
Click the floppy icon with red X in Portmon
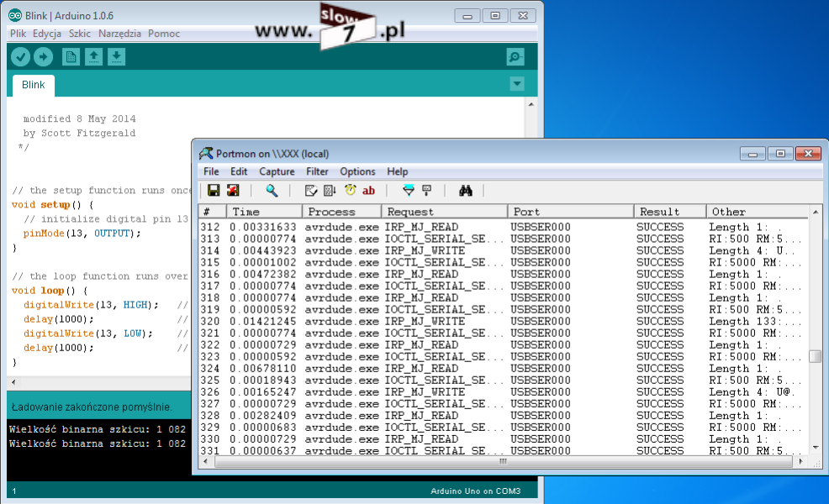[x=233, y=190]
